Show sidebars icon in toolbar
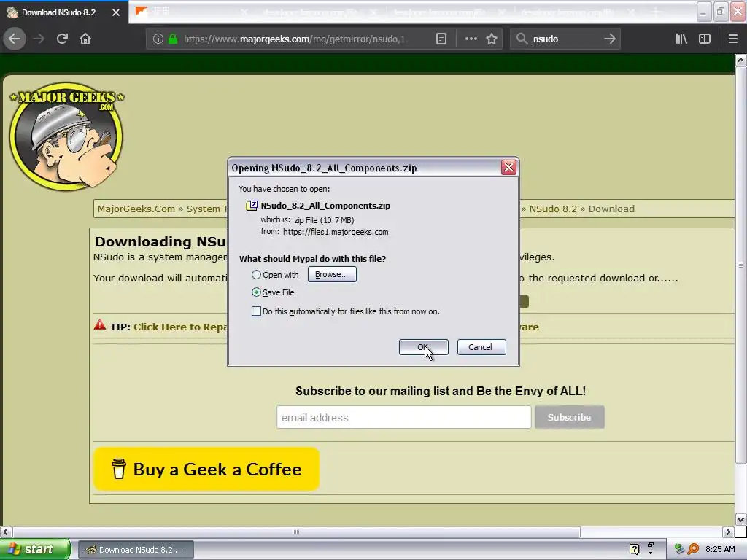The image size is (747, 560). click(705, 39)
